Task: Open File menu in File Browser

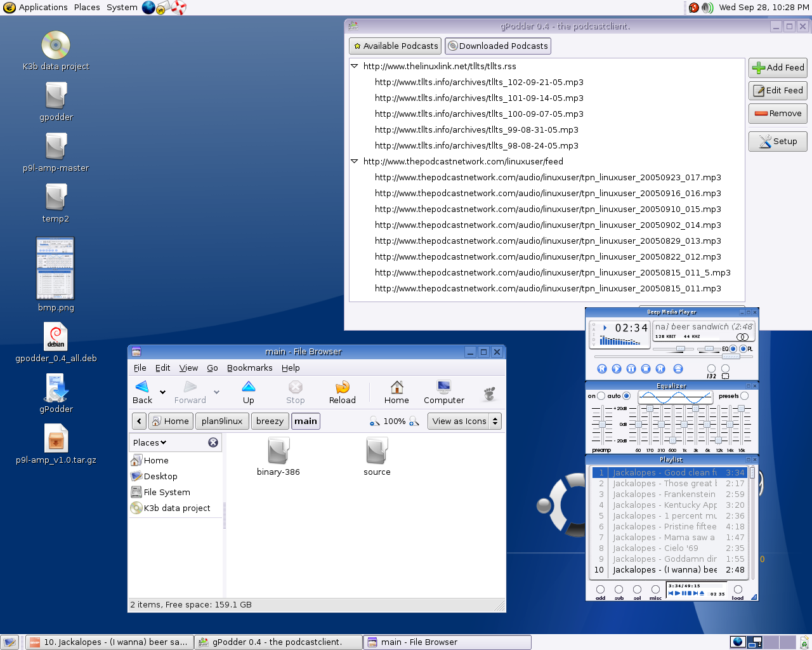Action: tap(140, 368)
